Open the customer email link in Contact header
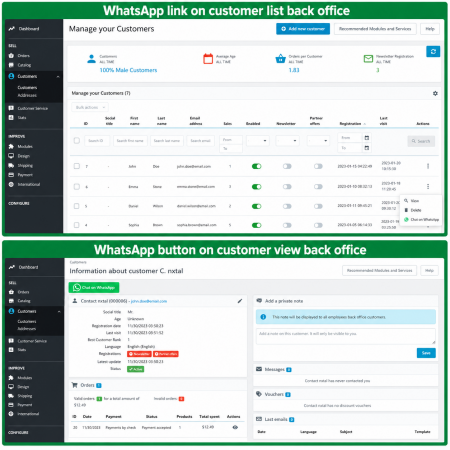Screen dimensions: 450x450 pyautogui.click(x=149, y=301)
